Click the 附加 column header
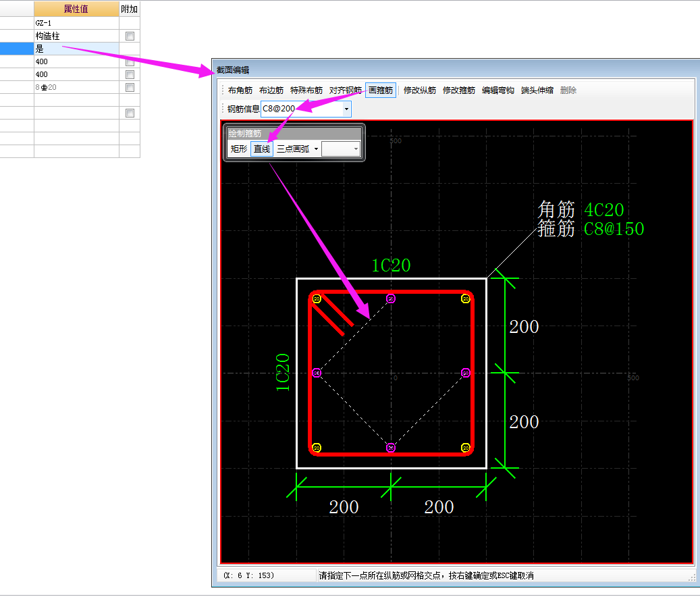Image resolution: width=700 pixels, height=597 pixels. 130,9
